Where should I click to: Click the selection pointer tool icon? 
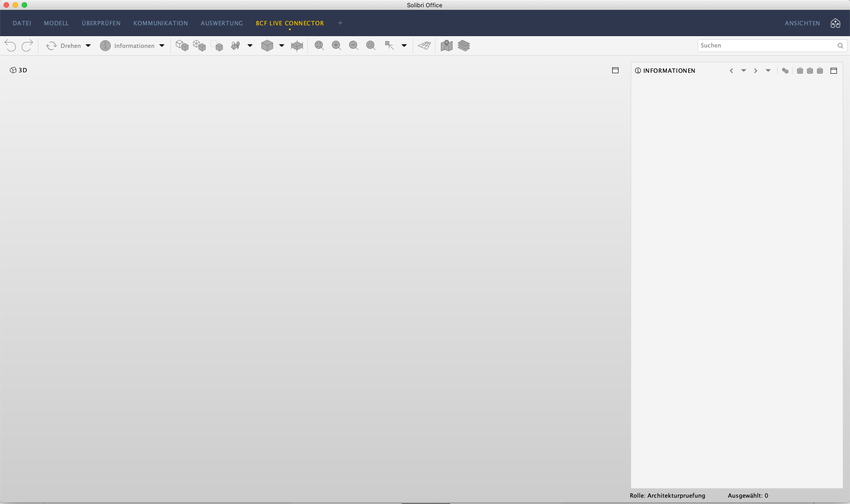(389, 46)
